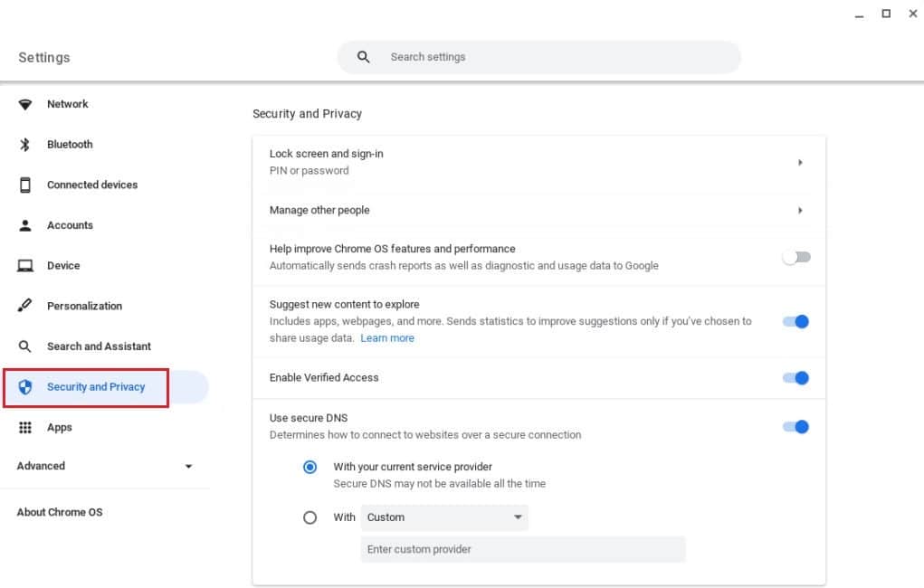Image resolution: width=924 pixels, height=588 pixels.
Task: Click the Security and Privacy shield icon
Action: [x=25, y=386]
